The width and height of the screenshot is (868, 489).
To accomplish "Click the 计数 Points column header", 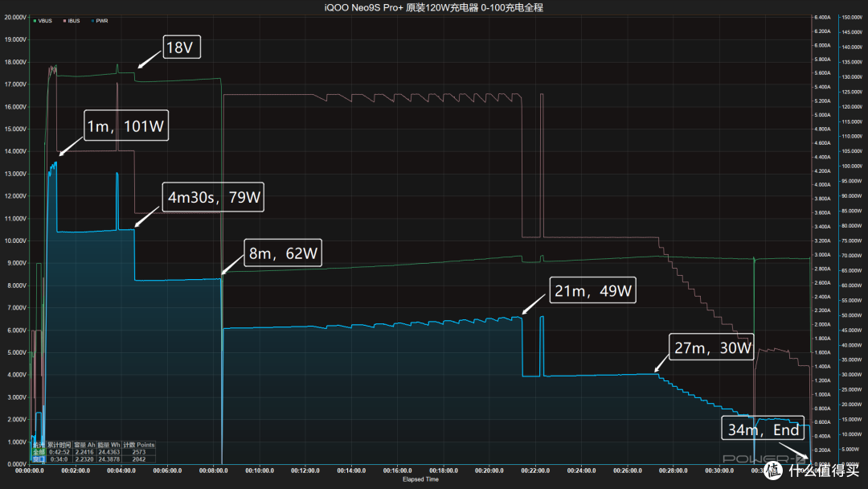I will (x=139, y=445).
